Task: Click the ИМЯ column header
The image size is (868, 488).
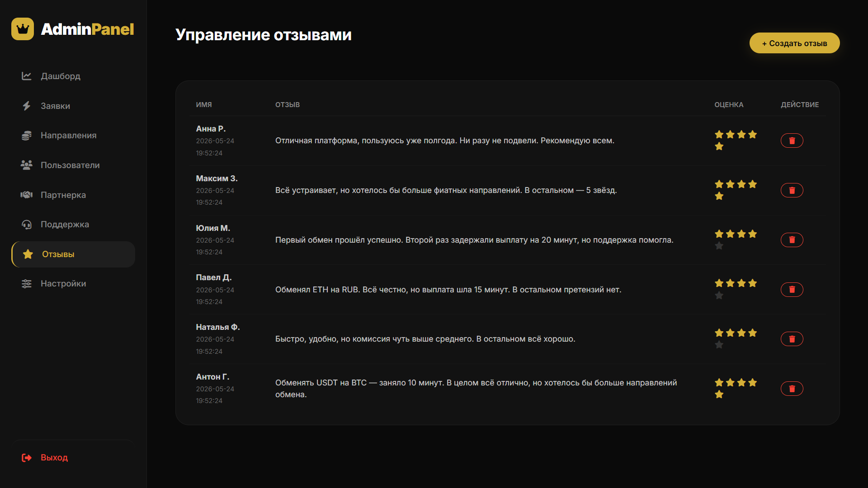Action: click(x=204, y=104)
